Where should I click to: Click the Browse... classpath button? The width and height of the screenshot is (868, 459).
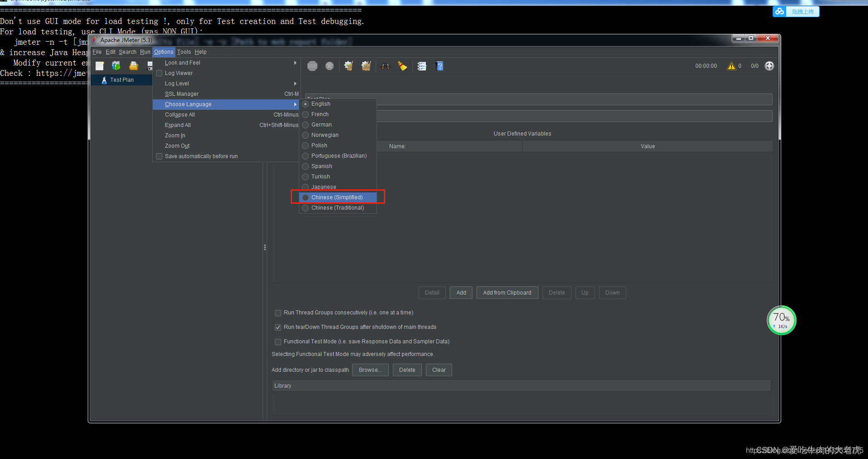[370, 370]
